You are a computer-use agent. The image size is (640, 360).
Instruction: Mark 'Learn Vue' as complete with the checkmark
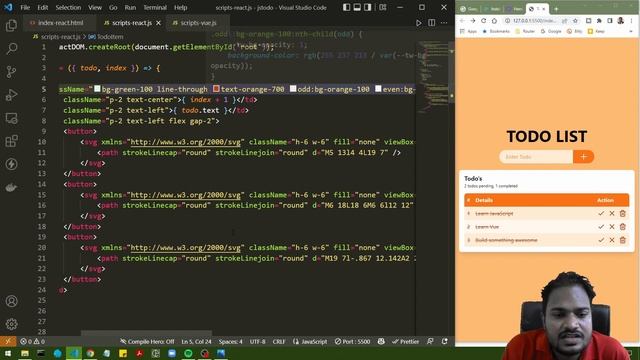tap(601, 227)
